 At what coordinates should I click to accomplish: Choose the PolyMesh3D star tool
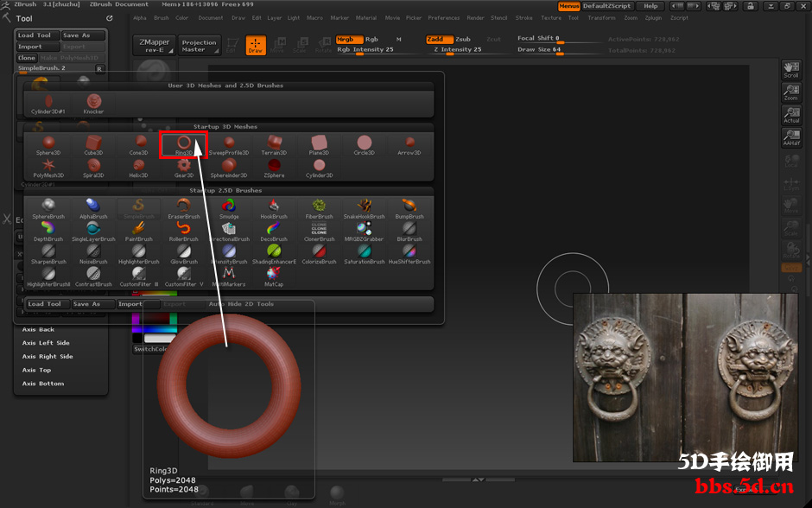48,168
